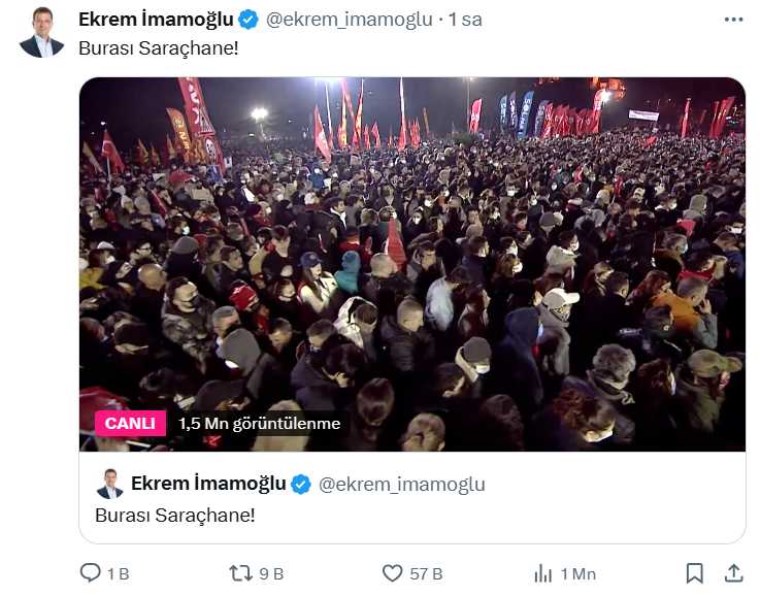Bookmark this tweet
The image size is (760, 595).
(x=695, y=573)
